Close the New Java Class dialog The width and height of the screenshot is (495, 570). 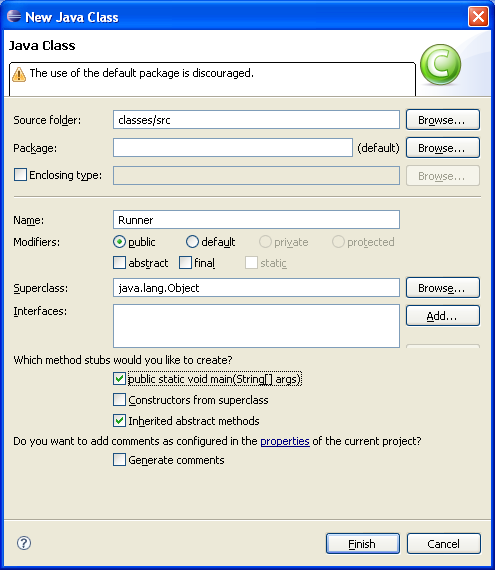click(x=478, y=17)
